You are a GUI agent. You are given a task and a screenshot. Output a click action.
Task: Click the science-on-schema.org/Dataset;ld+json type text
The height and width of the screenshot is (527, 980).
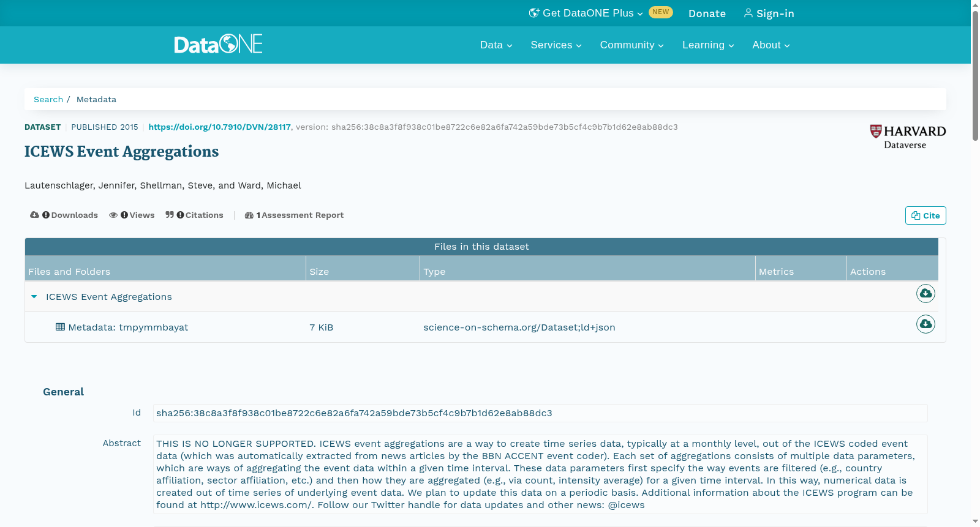pyautogui.click(x=519, y=327)
